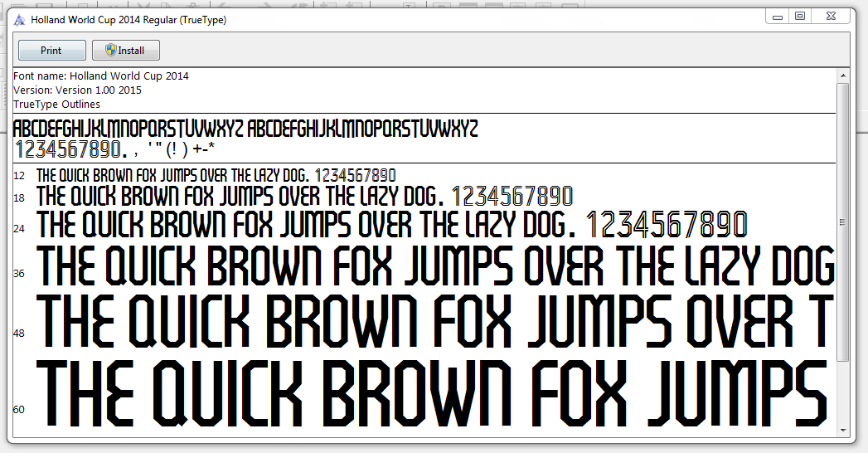868x453 pixels.
Task: Click the 36 point pangram sample line
Action: (x=436, y=265)
